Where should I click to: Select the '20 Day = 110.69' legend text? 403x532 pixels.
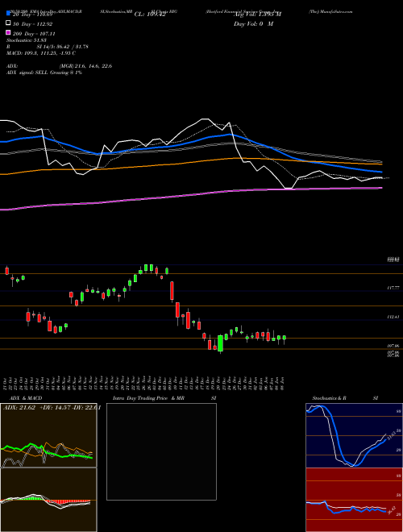[32, 15]
